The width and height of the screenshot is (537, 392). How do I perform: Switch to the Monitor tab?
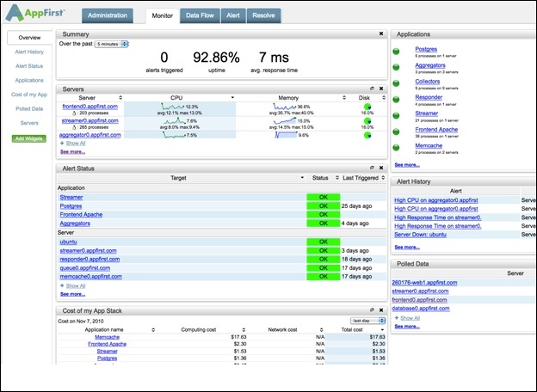163,15
